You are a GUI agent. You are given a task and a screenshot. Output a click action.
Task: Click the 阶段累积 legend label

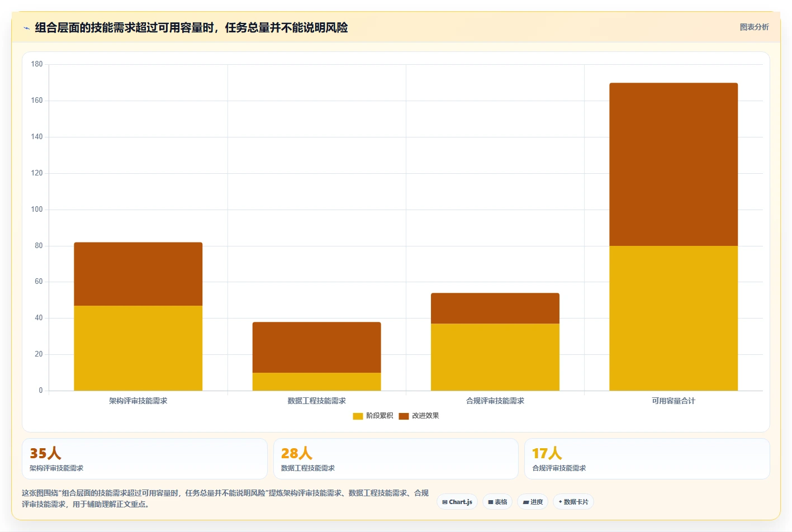tap(380, 416)
